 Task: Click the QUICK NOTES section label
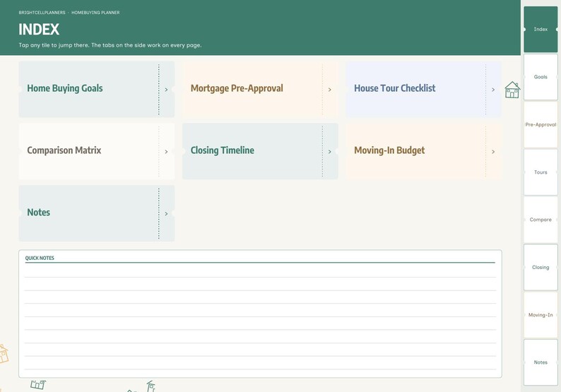pos(40,258)
